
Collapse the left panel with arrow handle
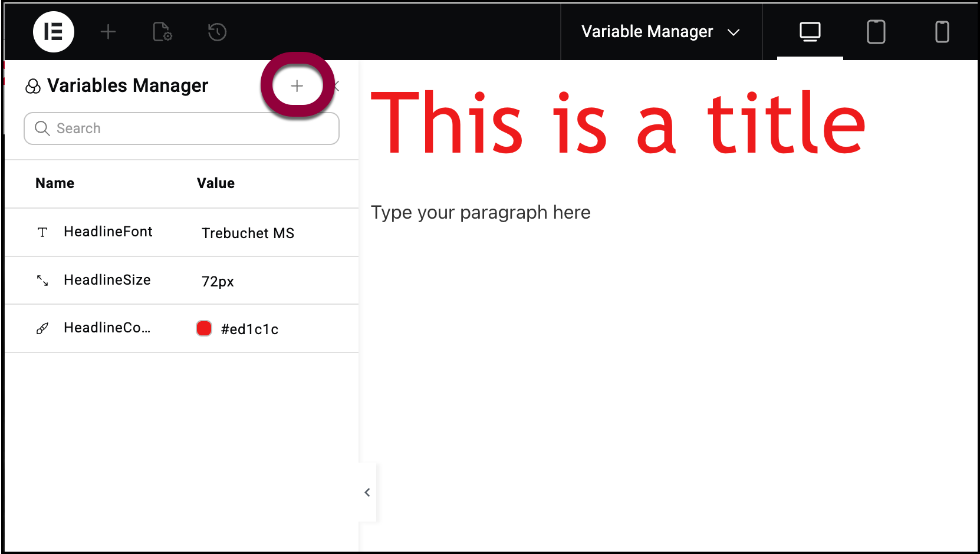(x=367, y=492)
